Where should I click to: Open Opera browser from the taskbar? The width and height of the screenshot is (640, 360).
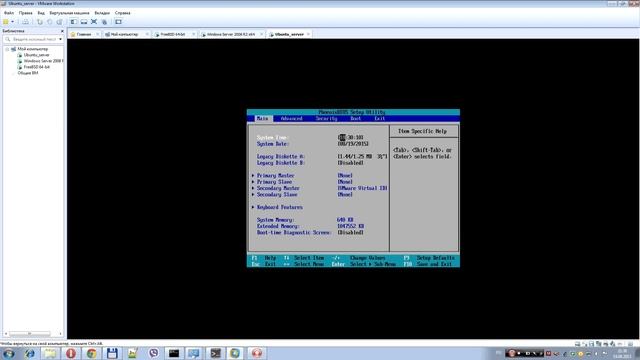pos(71,353)
